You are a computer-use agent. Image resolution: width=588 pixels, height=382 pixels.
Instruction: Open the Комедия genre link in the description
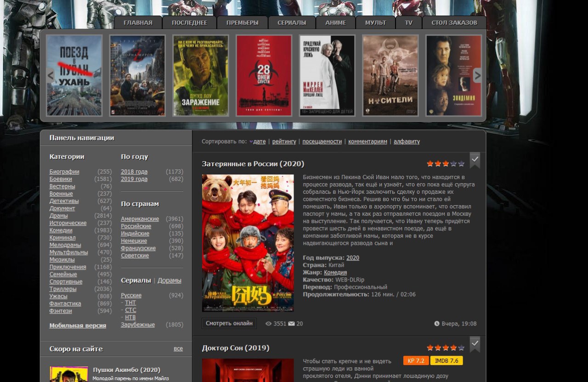(335, 273)
